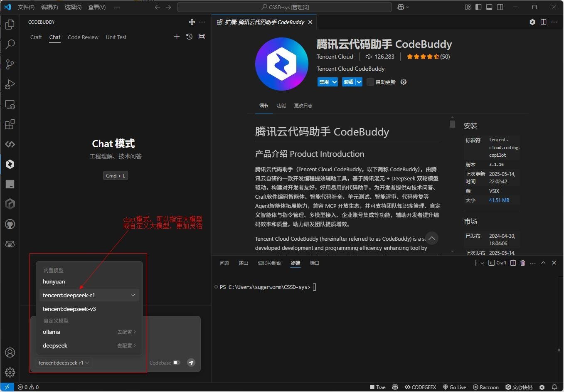The width and height of the screenshot is (564, 392).
Task: Click scroll-to-top round button
Action: coord(432,238)
